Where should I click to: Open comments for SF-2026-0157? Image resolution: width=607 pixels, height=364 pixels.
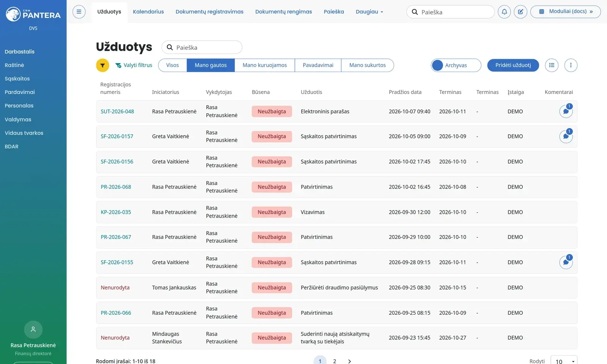click(566, 136)
